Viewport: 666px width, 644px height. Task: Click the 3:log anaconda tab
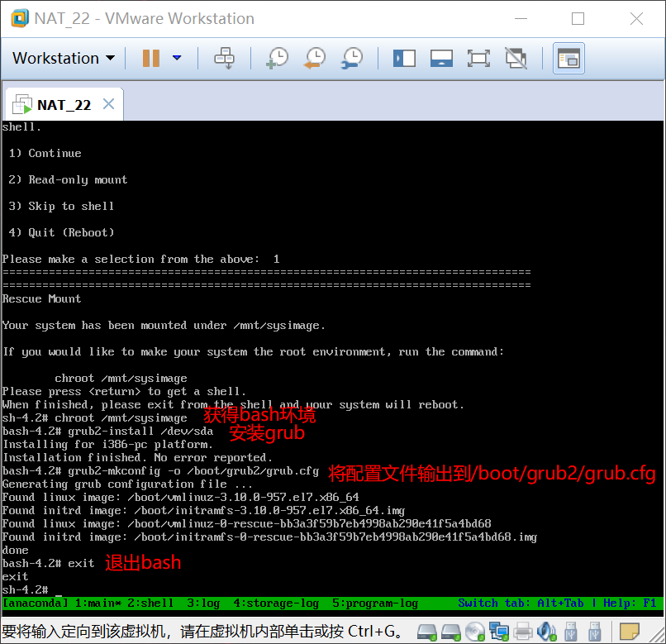click(203, 603)
